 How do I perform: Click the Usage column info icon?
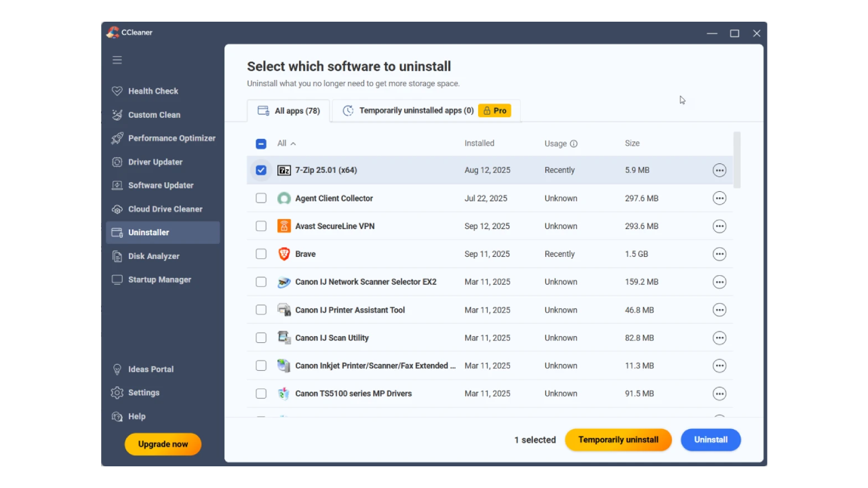pyautogui.click(x=574, y=144)
